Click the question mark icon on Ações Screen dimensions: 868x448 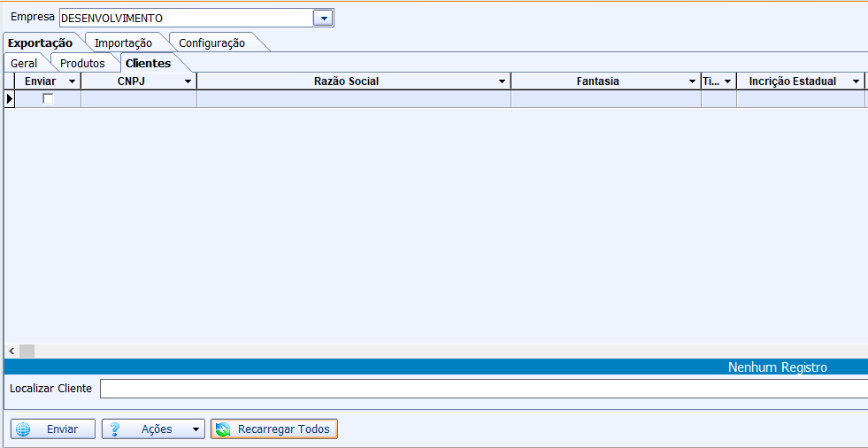click(x=115, y=429)
